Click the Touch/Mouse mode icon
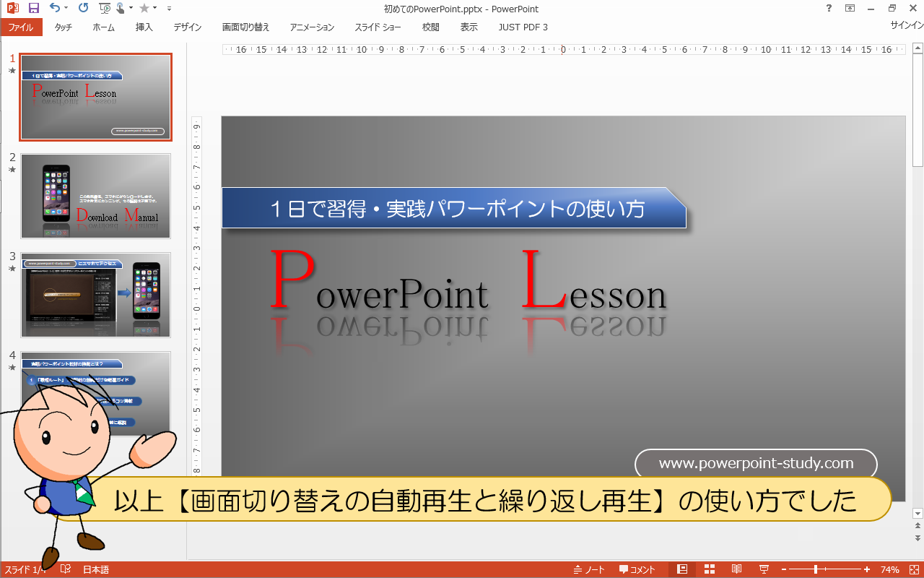This screenshot has height=578, width=924. pos(120,9)
